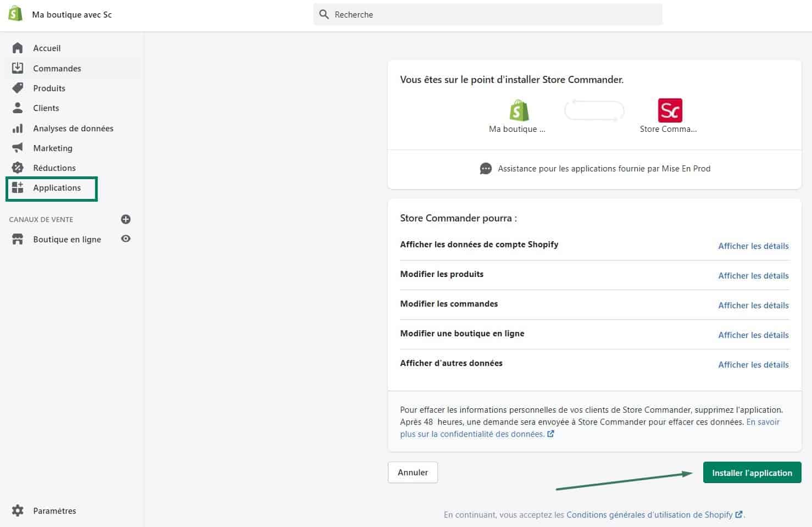The width and height of the screenshot is (812, 527).
Task: Open the Clients menu item
Action: click(x=46, y=108)
